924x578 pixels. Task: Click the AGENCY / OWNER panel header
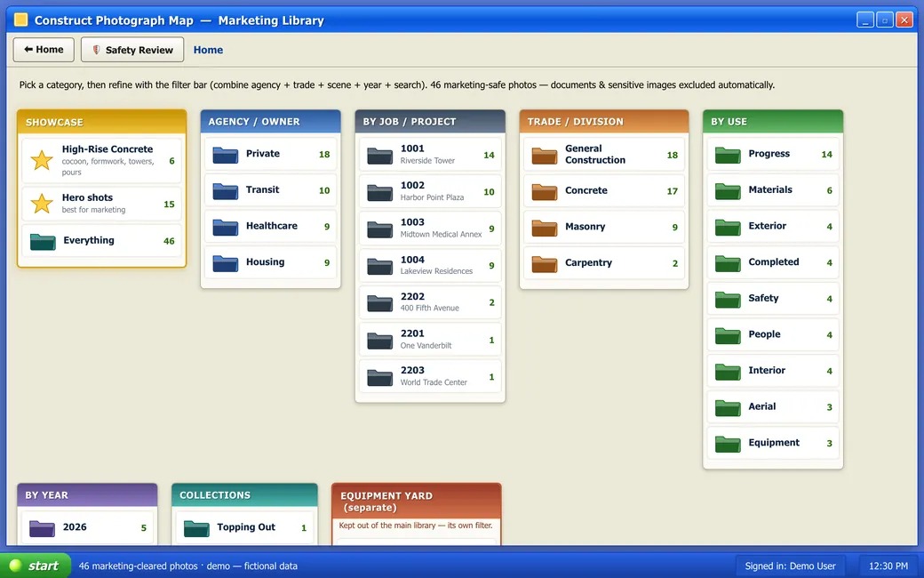270,122
